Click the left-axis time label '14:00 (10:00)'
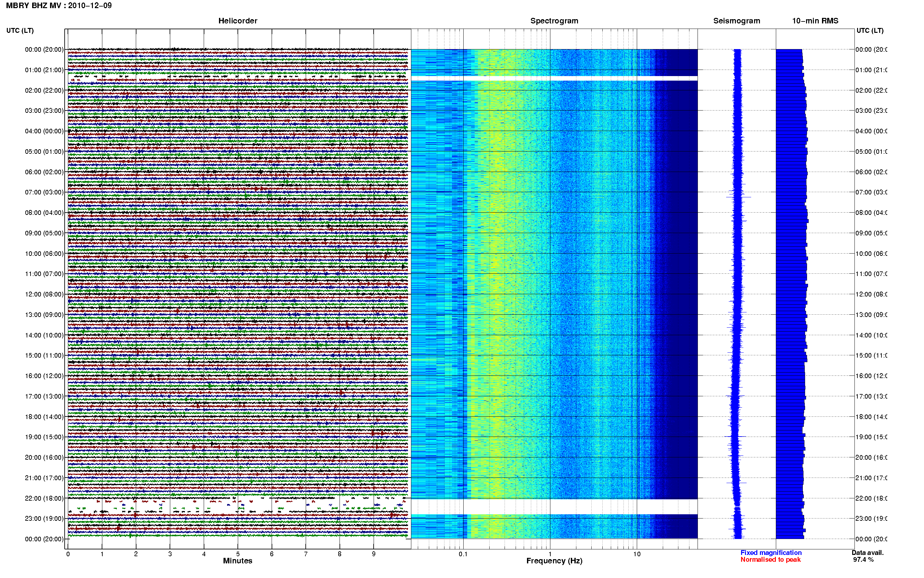The image size is (924, 578). pos(44,335)
